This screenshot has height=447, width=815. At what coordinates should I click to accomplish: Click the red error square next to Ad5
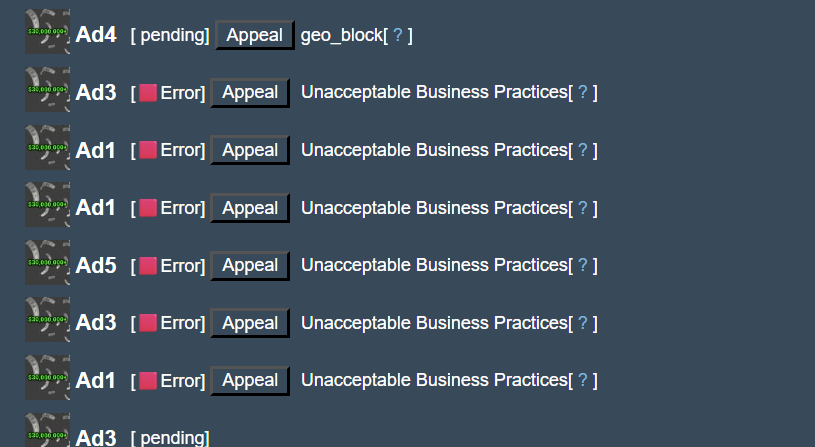(x=148, y=266)
